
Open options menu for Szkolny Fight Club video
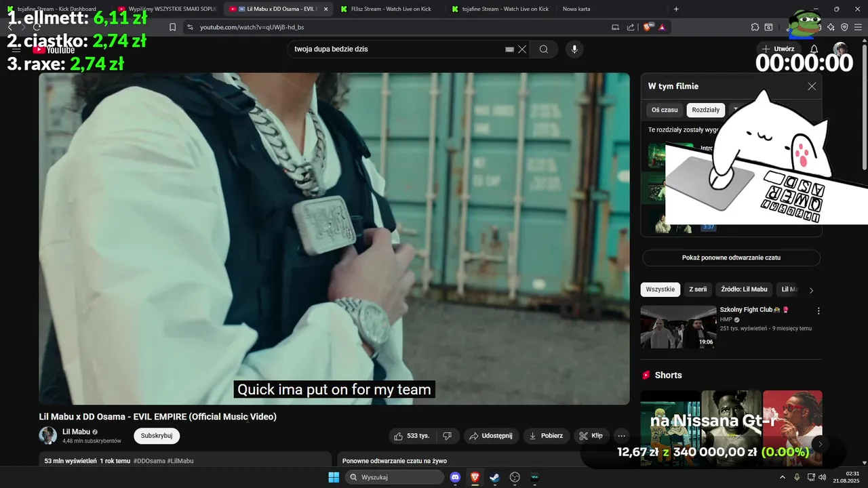(818, 310)
